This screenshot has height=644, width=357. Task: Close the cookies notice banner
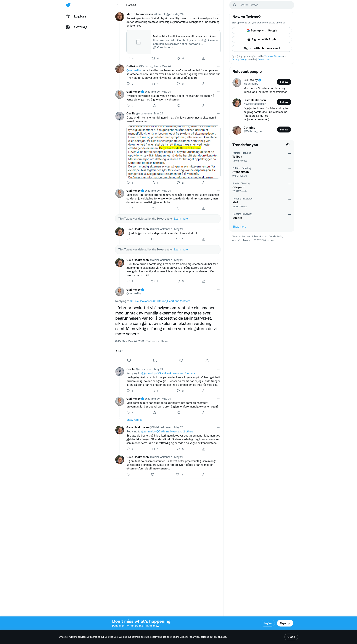(291, 637)
